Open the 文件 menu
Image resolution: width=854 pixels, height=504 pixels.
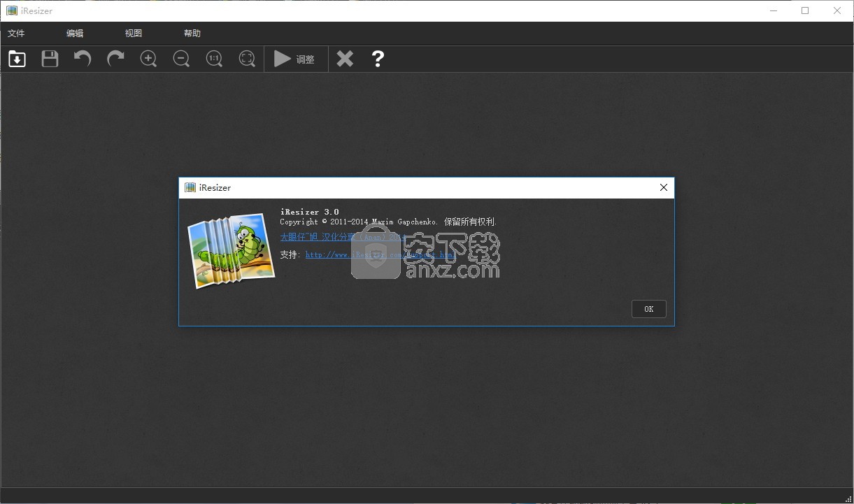16,33
